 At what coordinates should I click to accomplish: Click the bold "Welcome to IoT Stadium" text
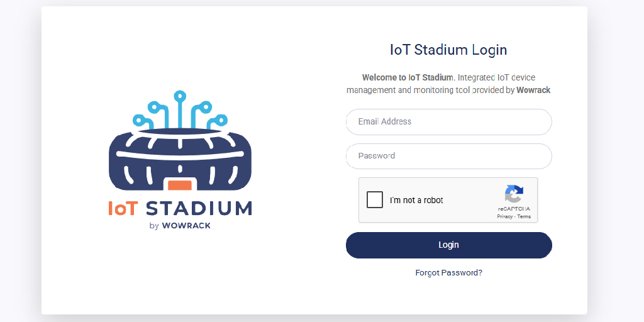pyautogui.click(x=407, y=77)
